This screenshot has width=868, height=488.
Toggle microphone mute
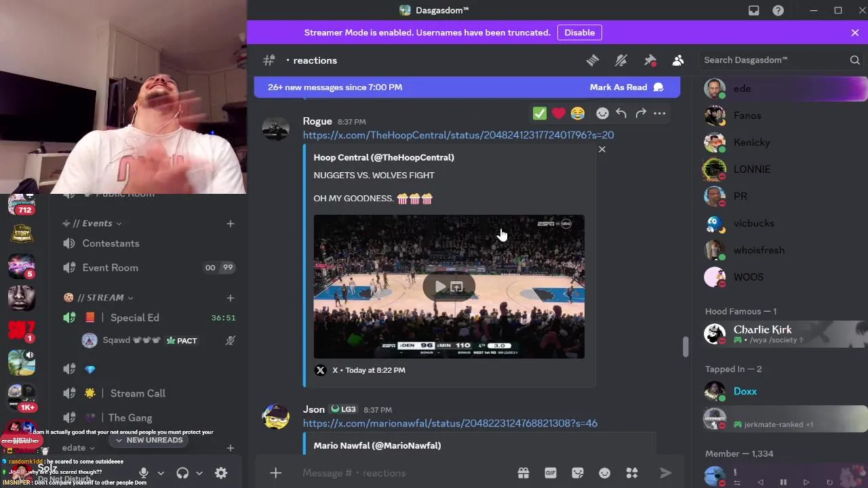143,473
